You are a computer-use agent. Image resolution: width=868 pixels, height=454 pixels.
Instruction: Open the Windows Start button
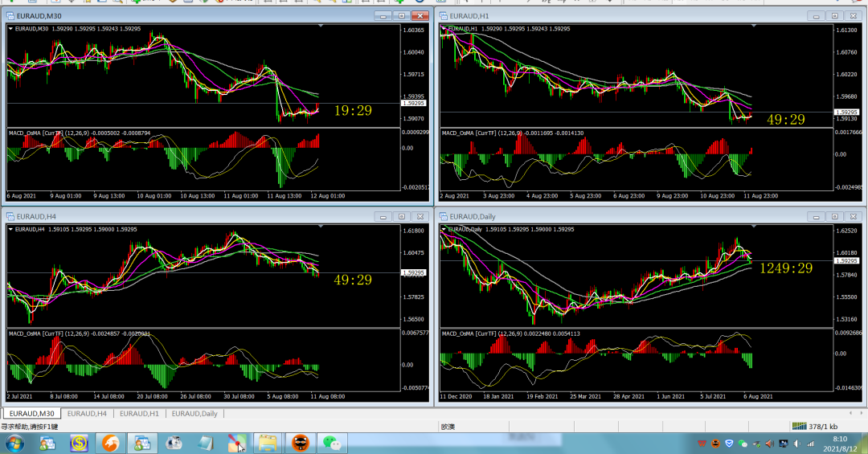click(15, 444)
